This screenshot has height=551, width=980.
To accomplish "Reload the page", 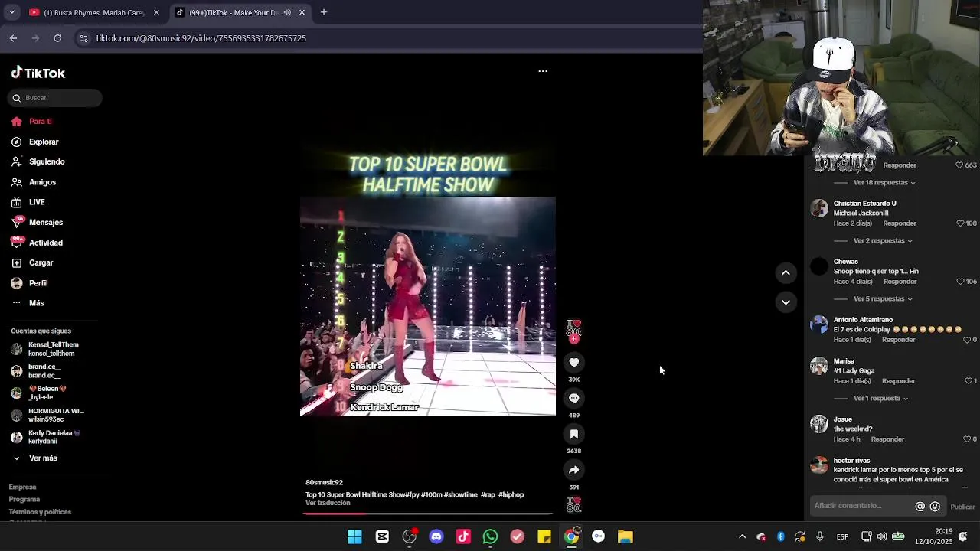I will point(57,38).
